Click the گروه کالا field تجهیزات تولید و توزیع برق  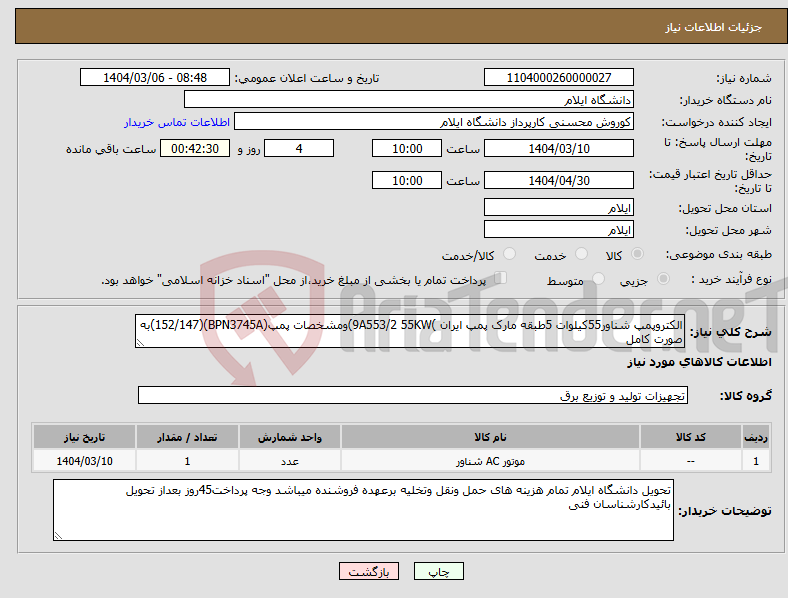413,395
